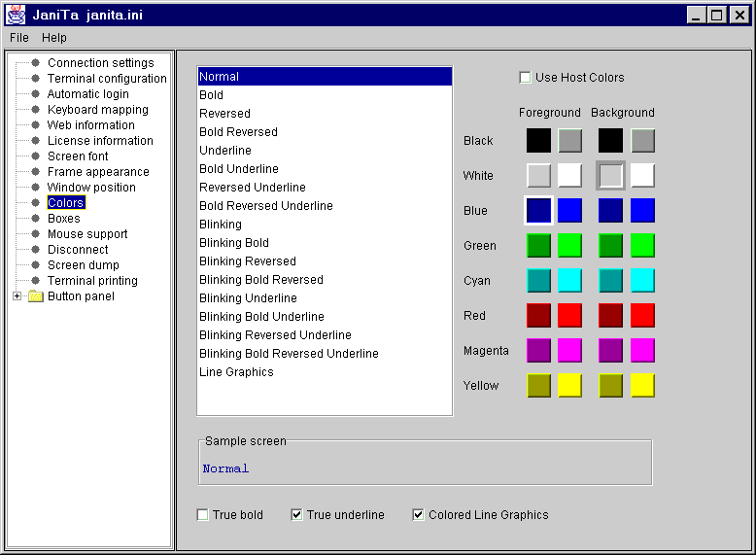Select Terminal configuration in the tree
Viewport: 756px width, 555px height.
(x=107, y=79)
